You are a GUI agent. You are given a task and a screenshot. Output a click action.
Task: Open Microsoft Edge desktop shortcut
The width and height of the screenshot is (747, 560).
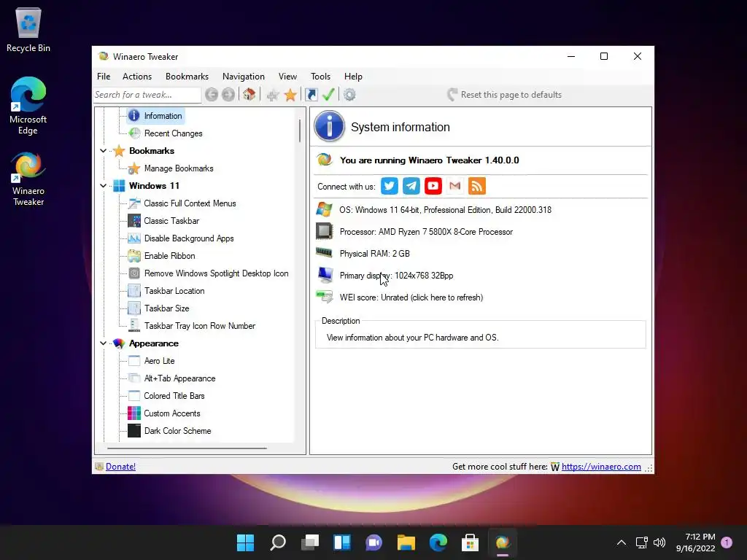(x=28, y=106)
